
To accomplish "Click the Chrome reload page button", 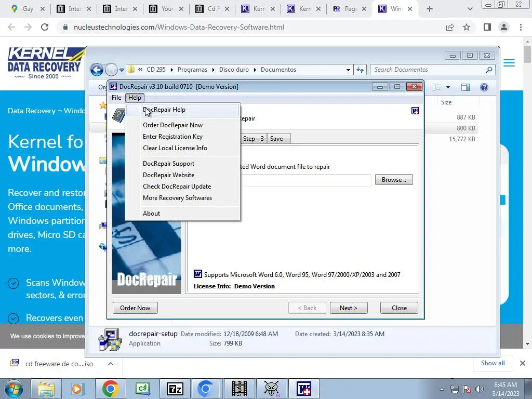I will [45, 27].
